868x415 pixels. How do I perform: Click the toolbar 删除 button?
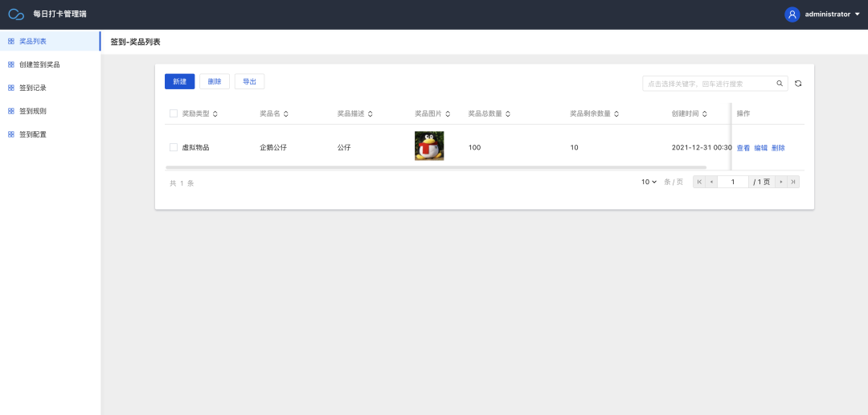point(215,81)
